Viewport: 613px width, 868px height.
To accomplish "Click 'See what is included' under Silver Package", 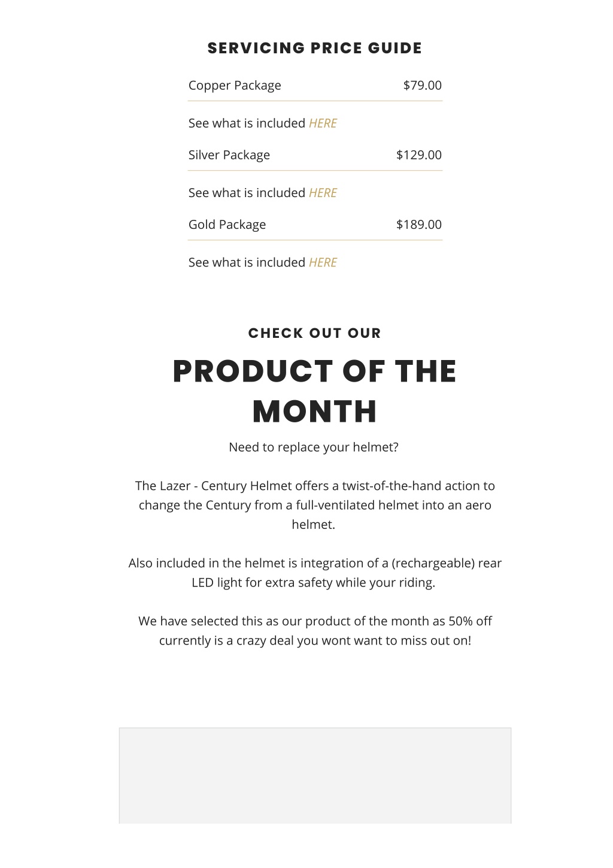I will pos(247,193).
